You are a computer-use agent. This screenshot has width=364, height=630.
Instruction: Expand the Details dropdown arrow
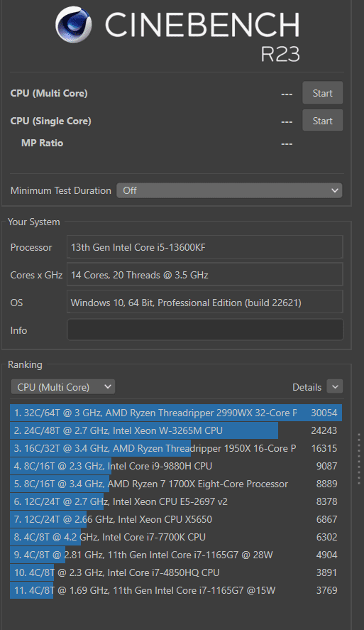(x=335, y=387)
